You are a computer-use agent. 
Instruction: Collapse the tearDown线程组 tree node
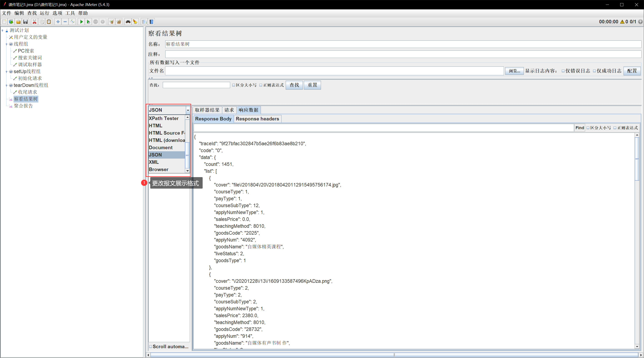(x=6, y=85)
